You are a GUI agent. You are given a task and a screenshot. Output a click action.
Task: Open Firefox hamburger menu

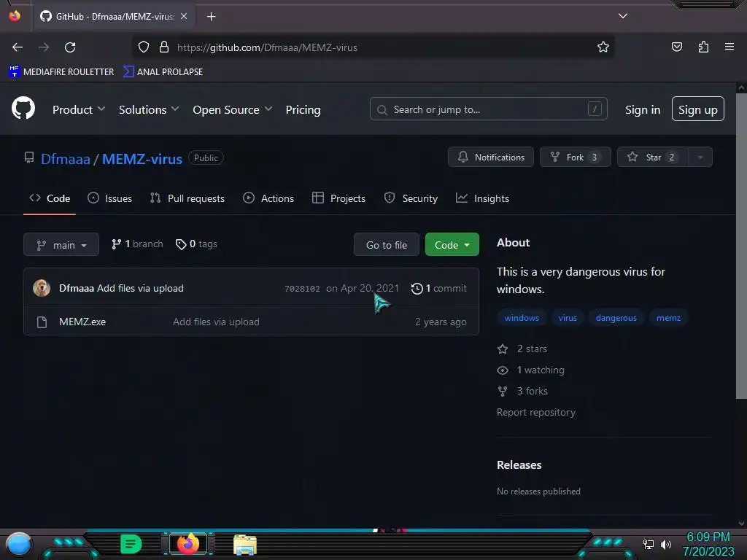(x=729, y=47)
